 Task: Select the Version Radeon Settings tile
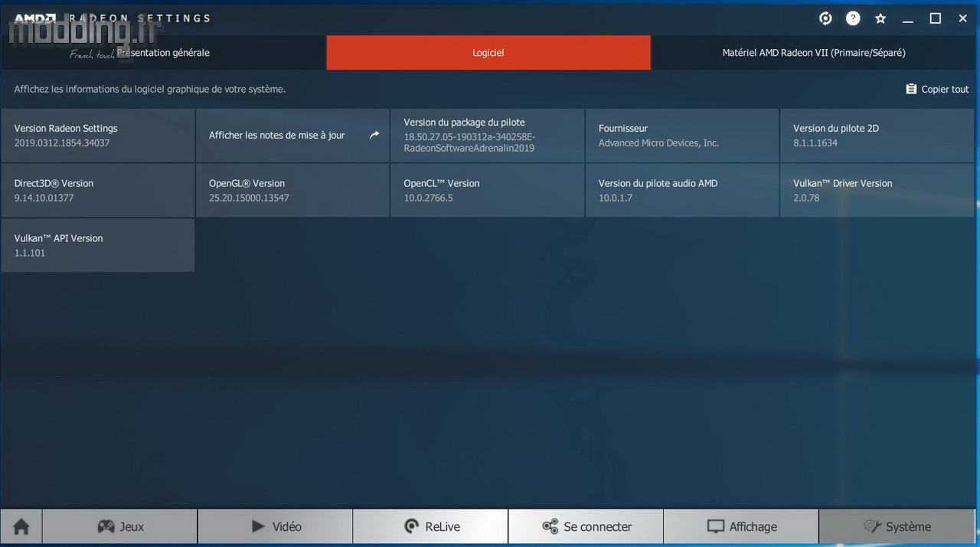click(x=98, y=135)
